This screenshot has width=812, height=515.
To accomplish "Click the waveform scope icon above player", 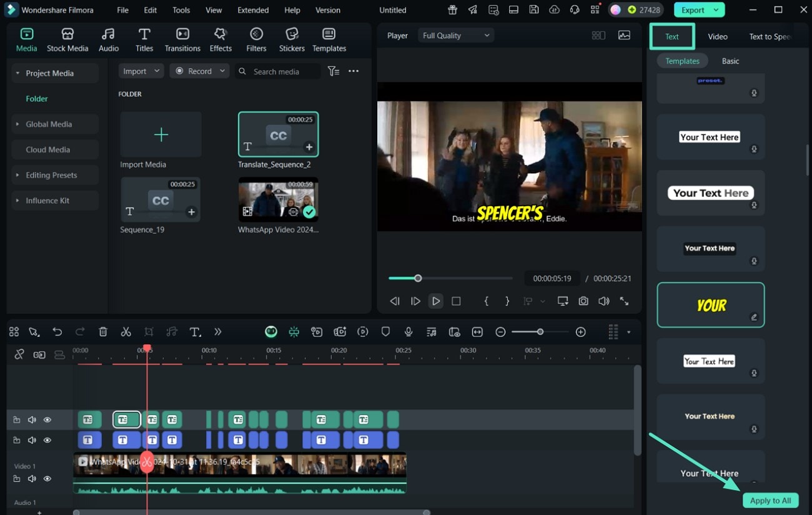I will [624, 36].
